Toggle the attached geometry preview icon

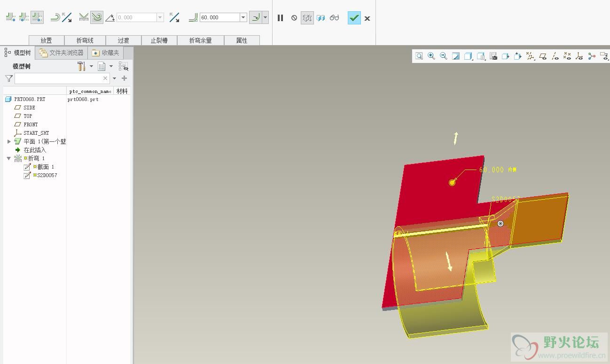pyautogui.click(x=321, y=18)
